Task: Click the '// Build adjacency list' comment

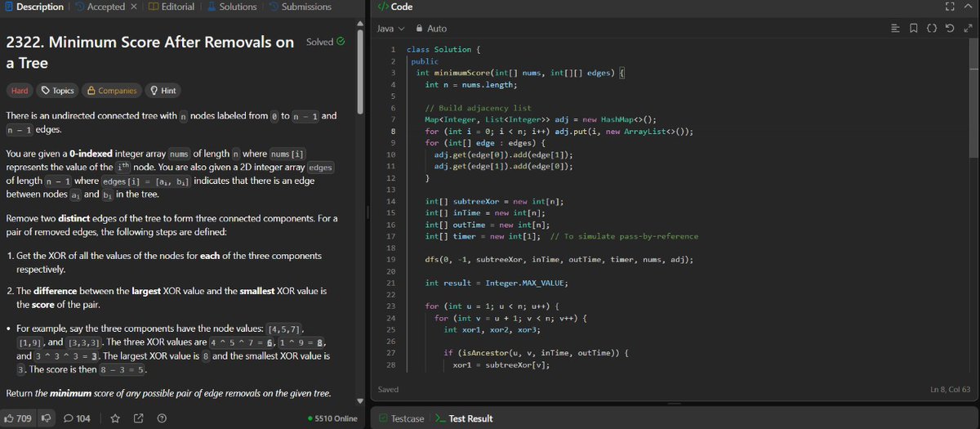Action: pos(479,108)
